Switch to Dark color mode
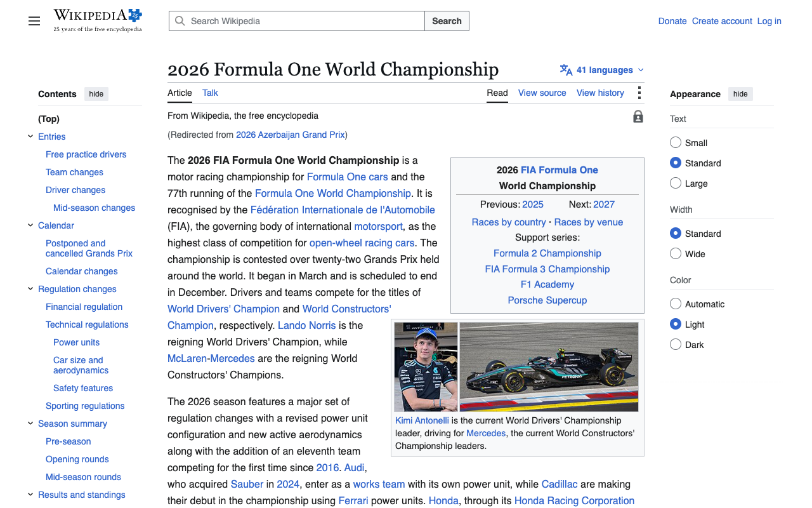 (676, 344)
